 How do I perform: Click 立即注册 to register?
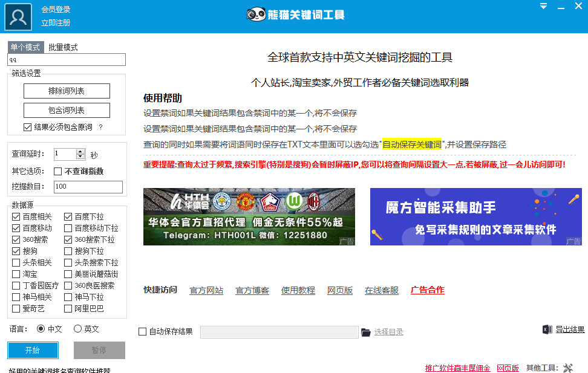tap(56, 23)
